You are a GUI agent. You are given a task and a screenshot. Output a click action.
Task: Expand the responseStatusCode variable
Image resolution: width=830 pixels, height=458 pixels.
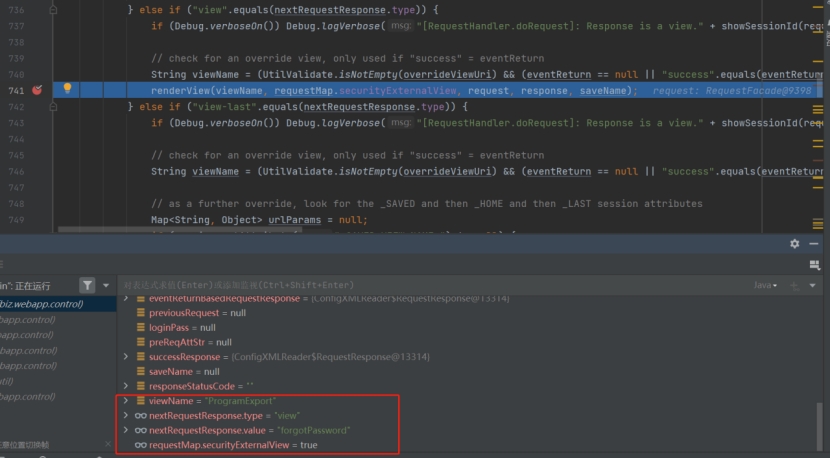pos(126,385)
